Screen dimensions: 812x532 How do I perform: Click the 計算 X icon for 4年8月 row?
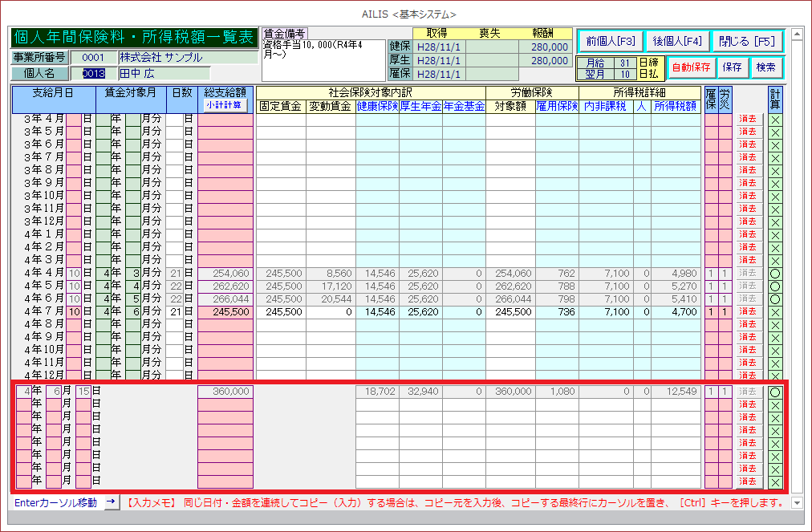(x=775, y=324)
